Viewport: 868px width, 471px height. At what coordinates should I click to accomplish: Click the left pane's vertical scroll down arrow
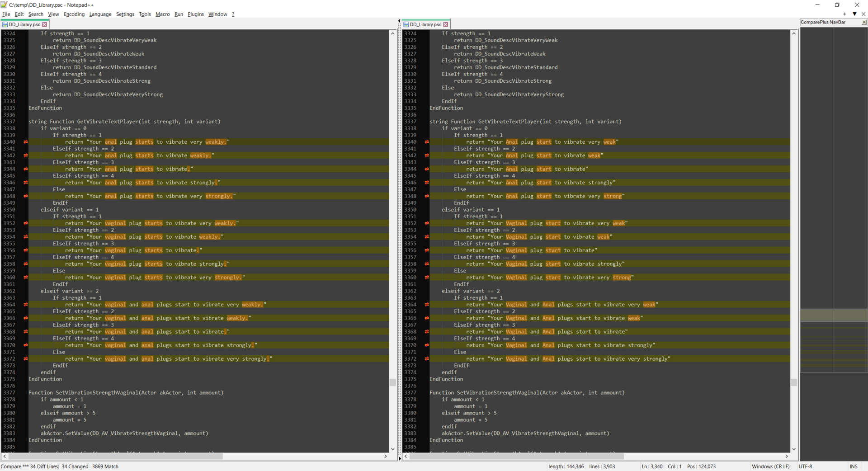[392, 449]
